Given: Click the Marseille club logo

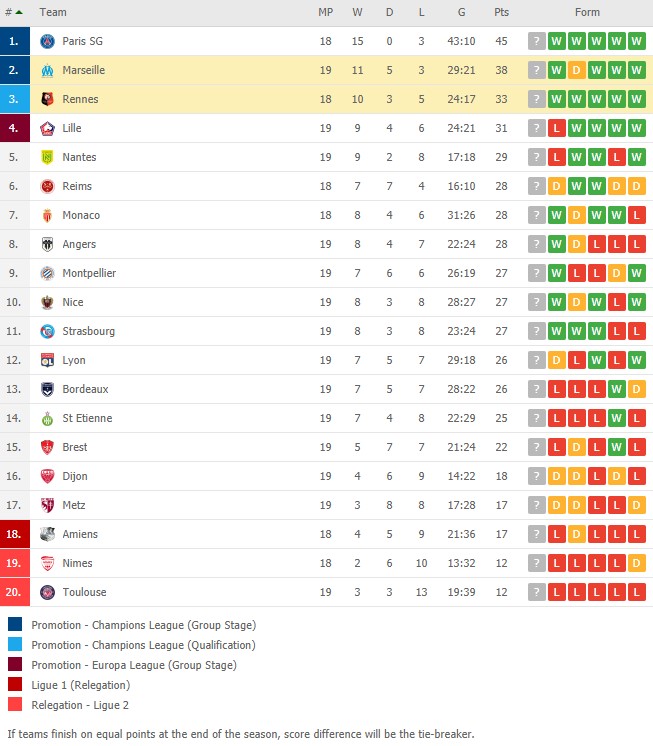Looking at the screenshot, I should (47, 70).
